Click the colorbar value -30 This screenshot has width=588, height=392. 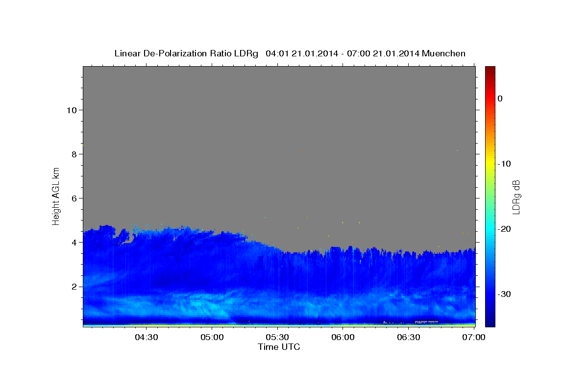[504, 294]
